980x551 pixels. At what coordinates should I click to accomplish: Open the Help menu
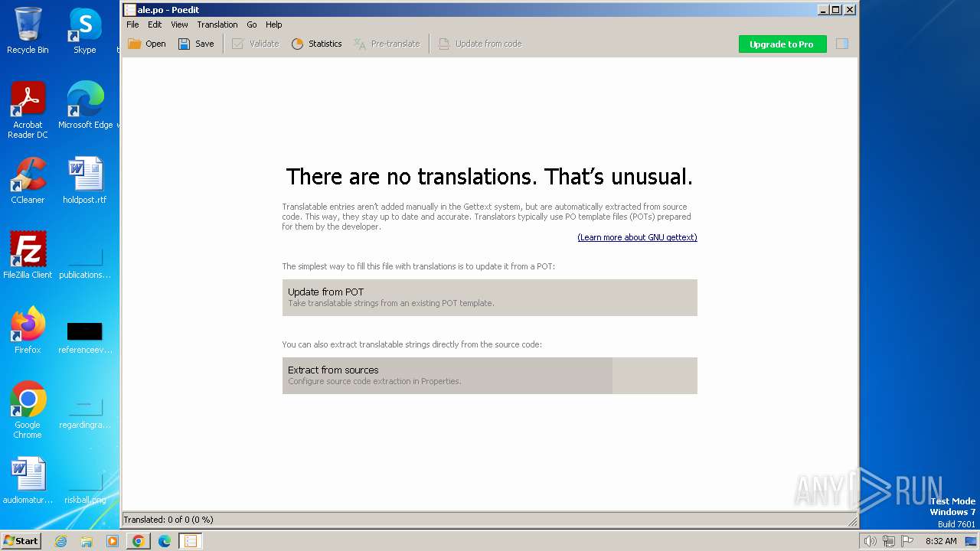click(x=274, y=24)
